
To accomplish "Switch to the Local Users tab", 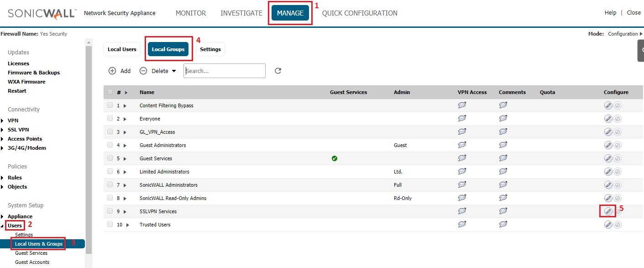I will (121, 49).
